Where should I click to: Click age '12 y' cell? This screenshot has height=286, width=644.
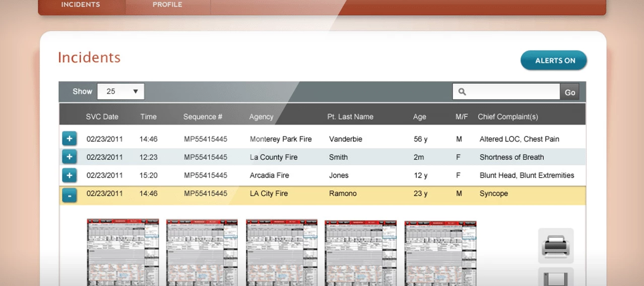click(x=421, y=175)
